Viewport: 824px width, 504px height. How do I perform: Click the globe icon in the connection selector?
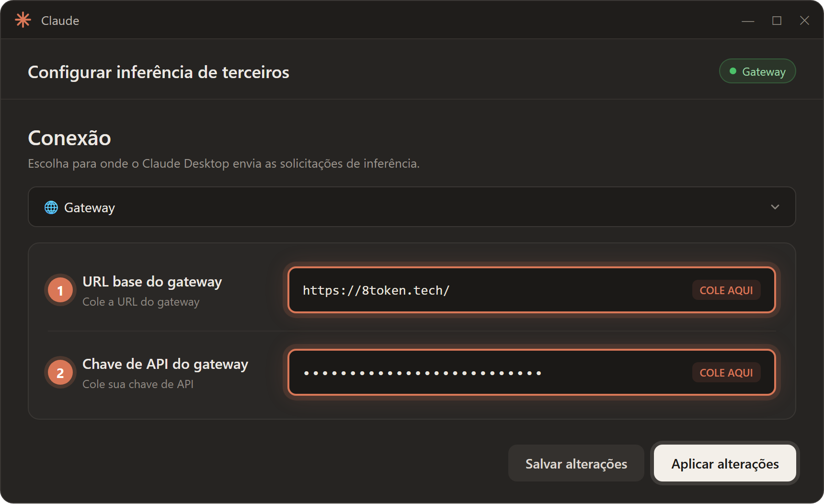coord(51,207)
